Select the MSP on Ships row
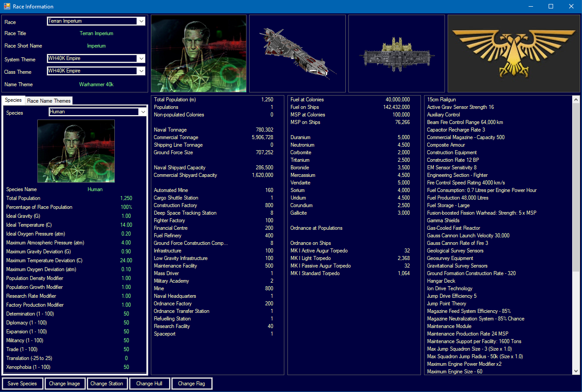Screen dimensions: 582x392 click(354, 122)
